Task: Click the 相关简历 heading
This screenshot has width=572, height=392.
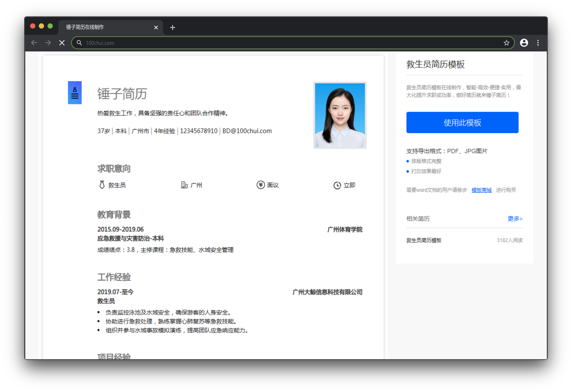Action: pos(418,218)
